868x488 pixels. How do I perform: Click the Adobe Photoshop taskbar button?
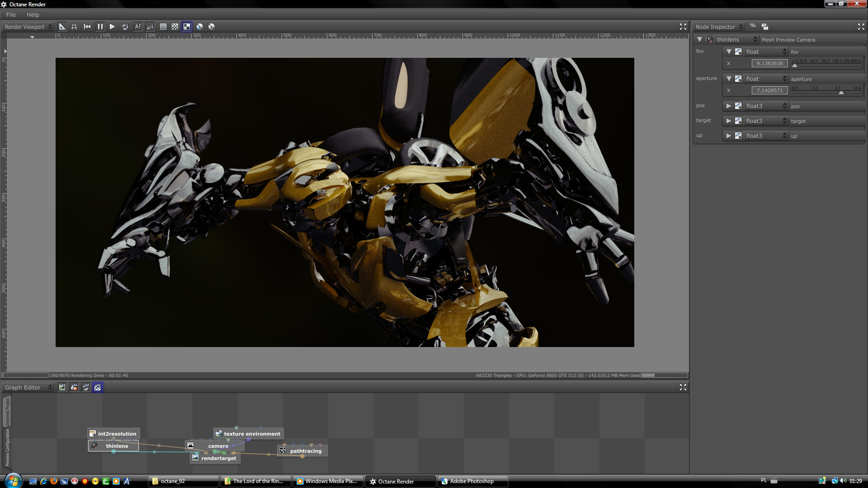[472, 481]
